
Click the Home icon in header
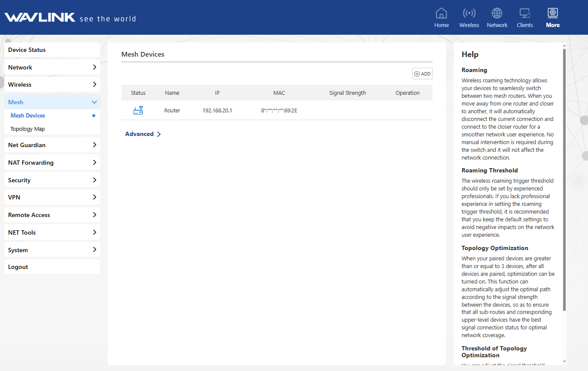click(441, 14)
